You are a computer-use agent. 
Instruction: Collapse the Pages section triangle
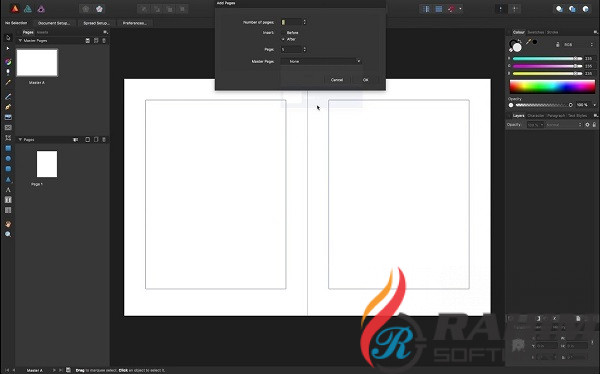(x=20, y=140)
